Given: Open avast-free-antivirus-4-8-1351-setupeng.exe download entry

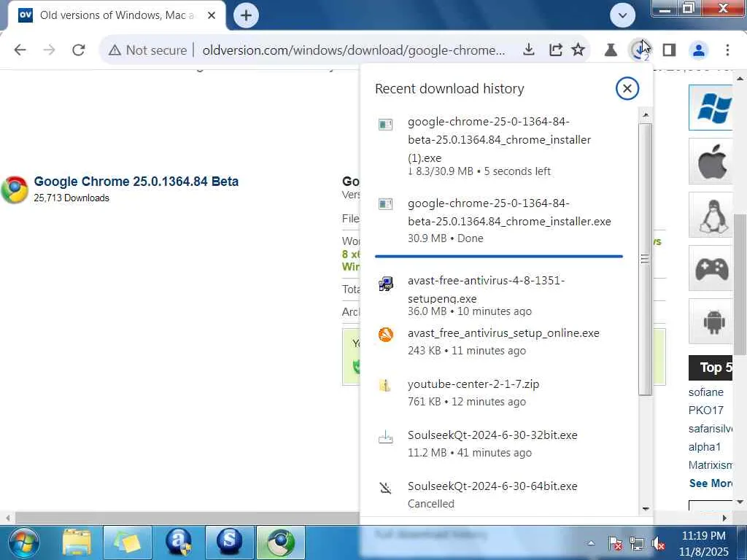Looking at the screenshot, I should click(x=499, y=295).
